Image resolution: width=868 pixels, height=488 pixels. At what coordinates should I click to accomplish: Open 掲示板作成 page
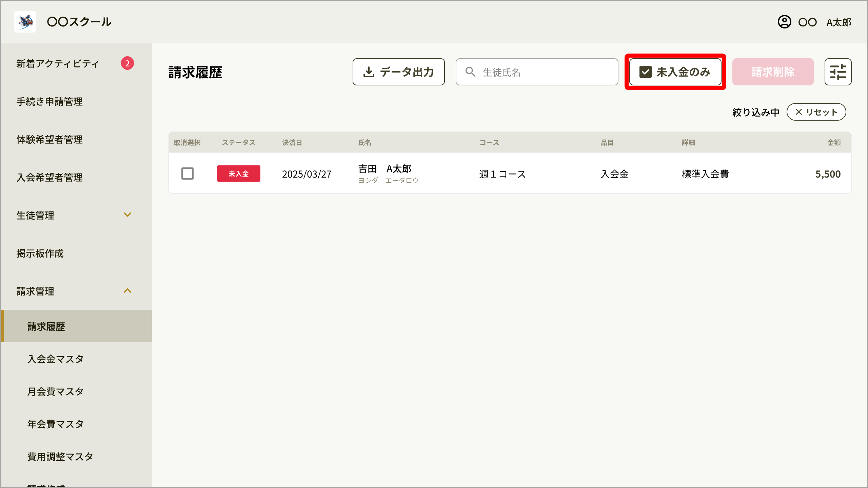pyautogui.click(x=40, y=253)
